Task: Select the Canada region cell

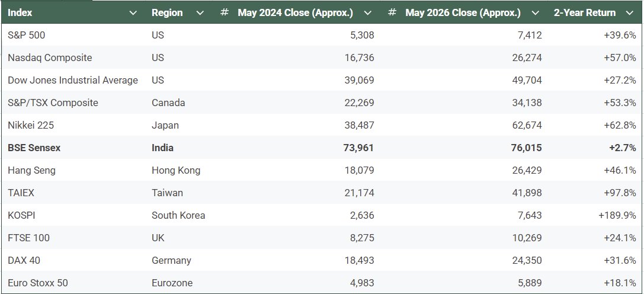Action: [x=168, y=103]
